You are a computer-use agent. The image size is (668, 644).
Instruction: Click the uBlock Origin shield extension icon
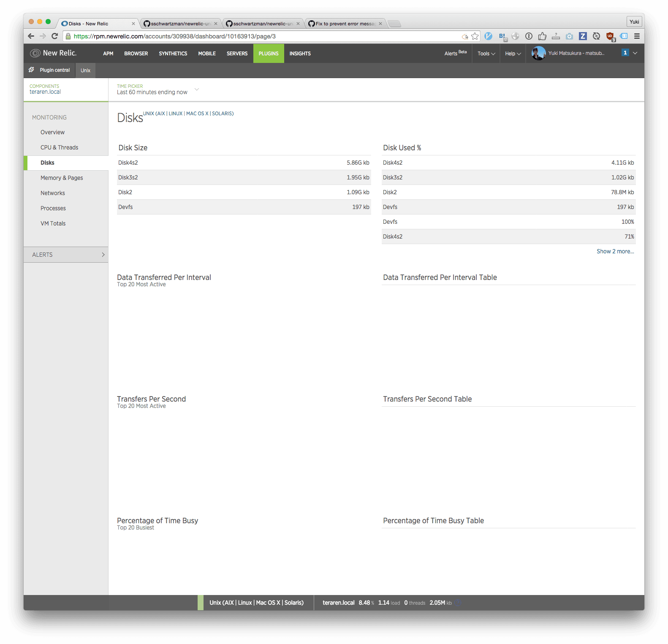(610, 36)
